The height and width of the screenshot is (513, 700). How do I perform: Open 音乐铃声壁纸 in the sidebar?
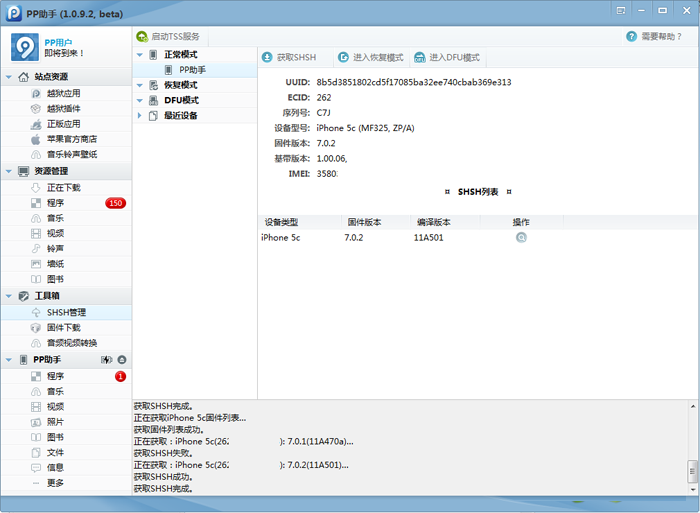pos(72,154)
